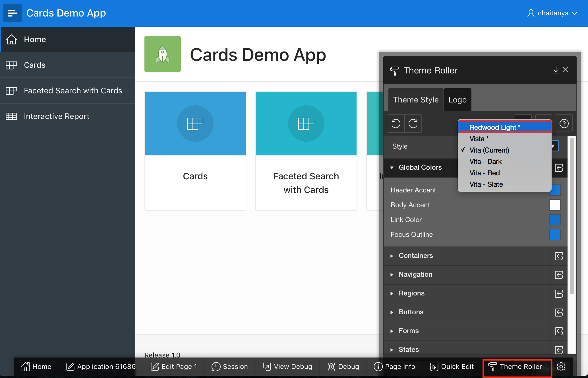Click the hamburger navigation menu icon

pos(12,13)
